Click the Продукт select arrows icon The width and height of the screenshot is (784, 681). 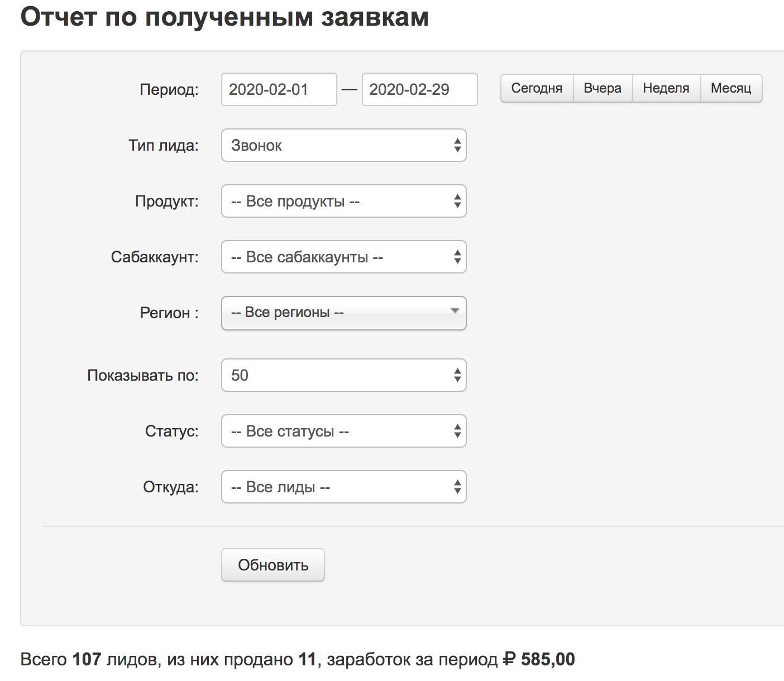(457, 201)
